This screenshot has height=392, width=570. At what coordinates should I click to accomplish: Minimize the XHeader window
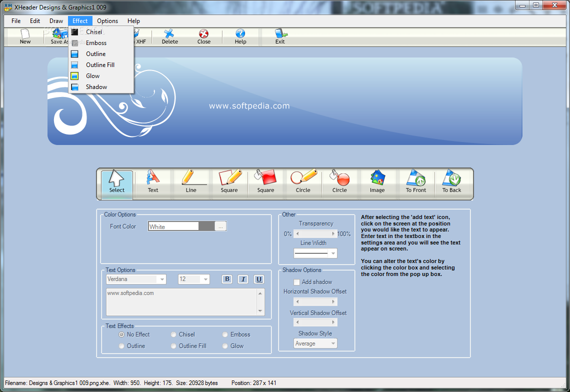(x=522, y=6)
